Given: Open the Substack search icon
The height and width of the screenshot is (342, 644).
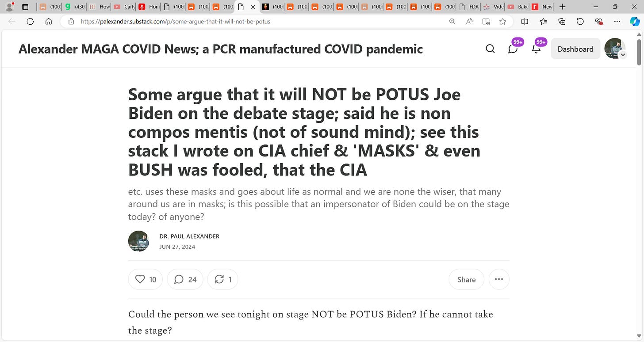Looking at the screenshot, I should [490, 49].
